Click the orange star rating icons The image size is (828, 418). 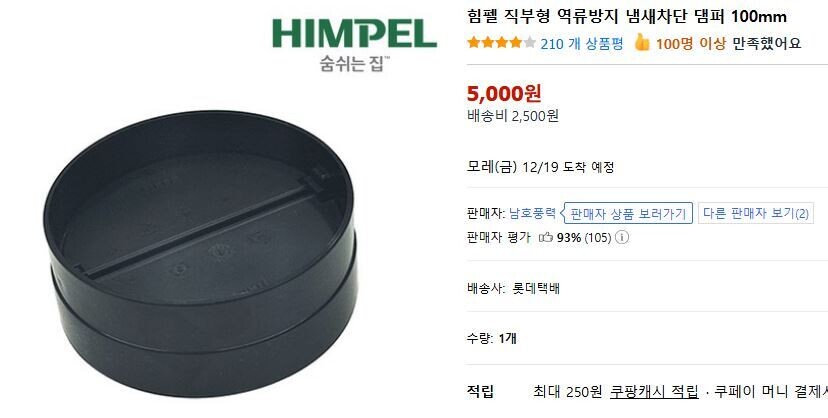click(x=501, y=43)
